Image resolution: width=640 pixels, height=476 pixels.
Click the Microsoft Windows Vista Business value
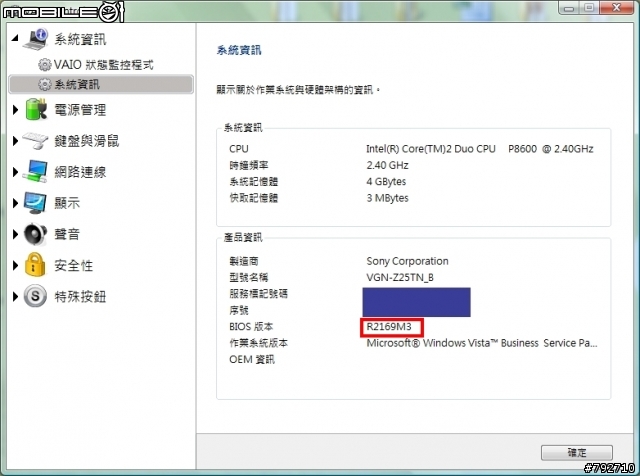coord(482,343)
